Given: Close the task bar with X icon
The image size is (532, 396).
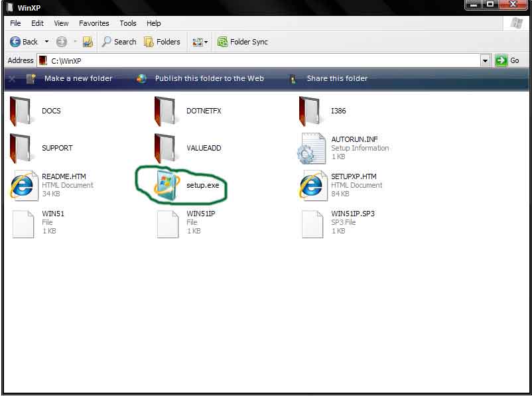Looking at the screenshot, I should tap(12, 79).
